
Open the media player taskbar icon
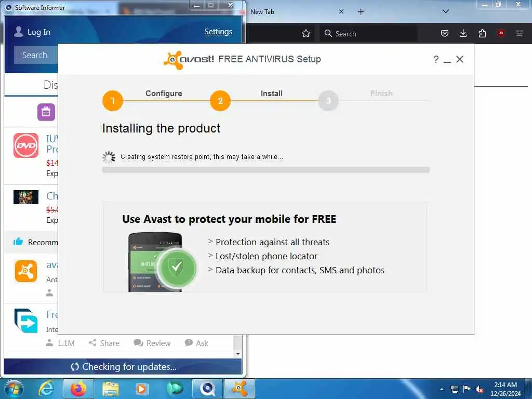[x=141, y=389]
